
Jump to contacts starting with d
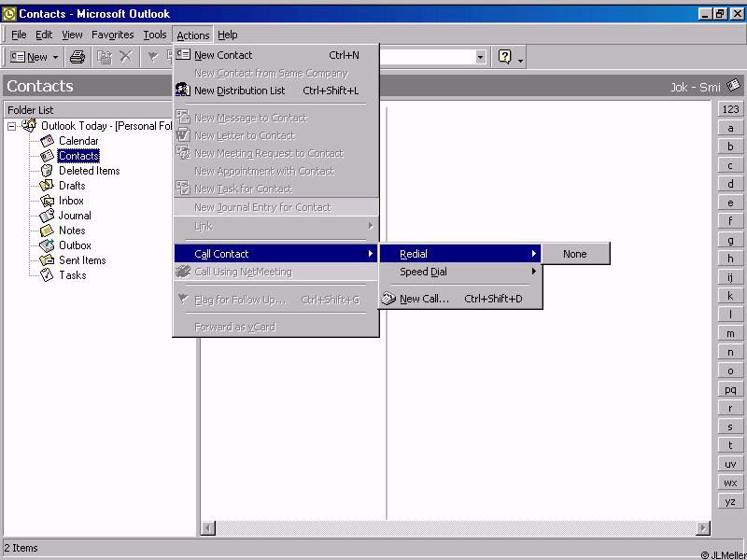[730, 184]
